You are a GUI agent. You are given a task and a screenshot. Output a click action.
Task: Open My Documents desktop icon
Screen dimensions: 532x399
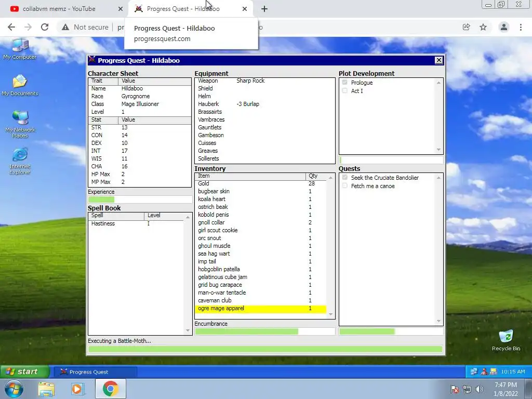20,85
